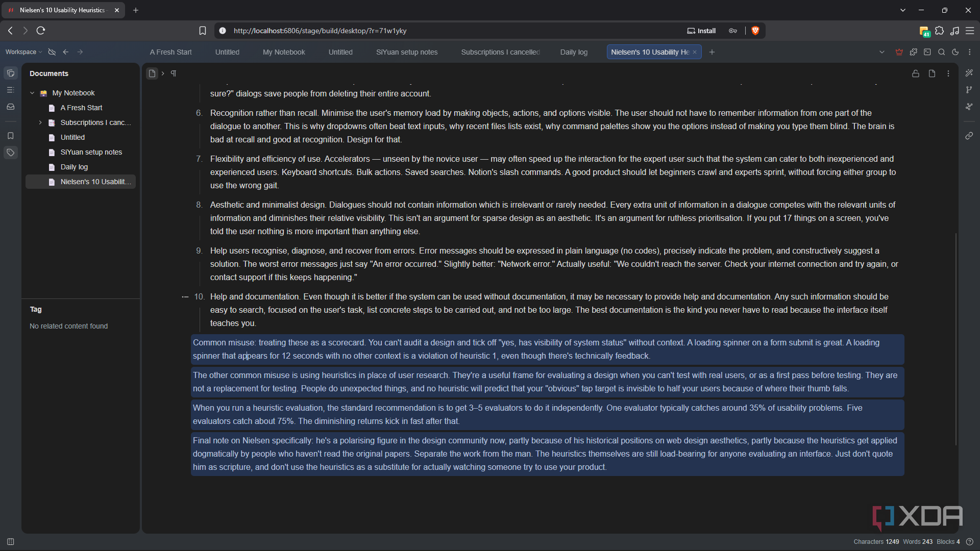
Task: Select the My Notebook notebook row
Action: click(81, 93)
